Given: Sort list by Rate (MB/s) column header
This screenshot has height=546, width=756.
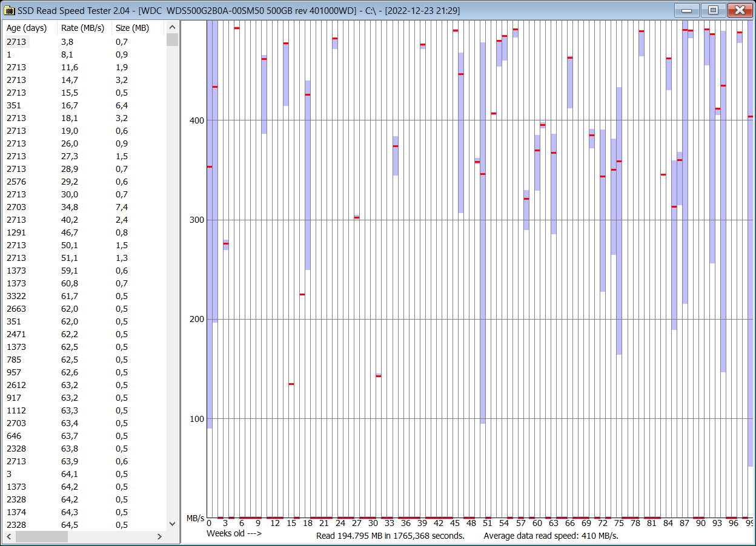Looking at the screenshot, I should pyautogui.click(x=85, y=28).
